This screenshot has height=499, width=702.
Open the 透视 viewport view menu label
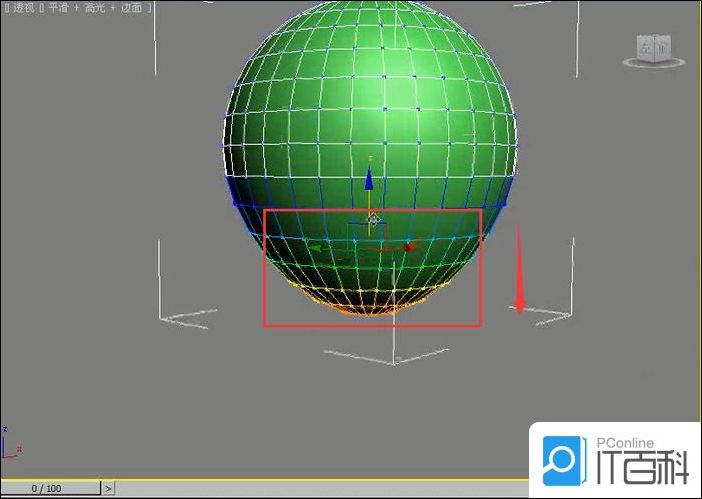coord(24,8)
